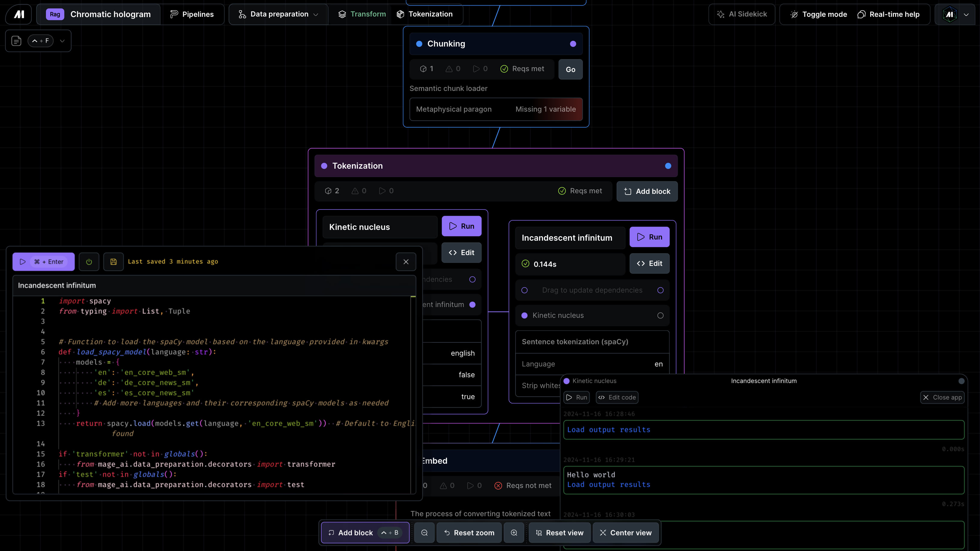Click the Chunking warnings triangle icon
980x551 pixels.
click(449, 69)
